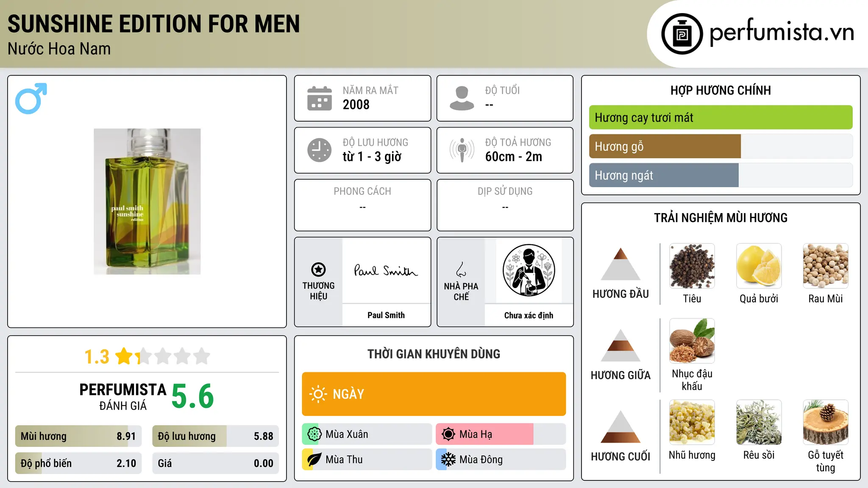Click the Hương cuối pyramid icon
The image size is (868, 488).
[620, 427]
